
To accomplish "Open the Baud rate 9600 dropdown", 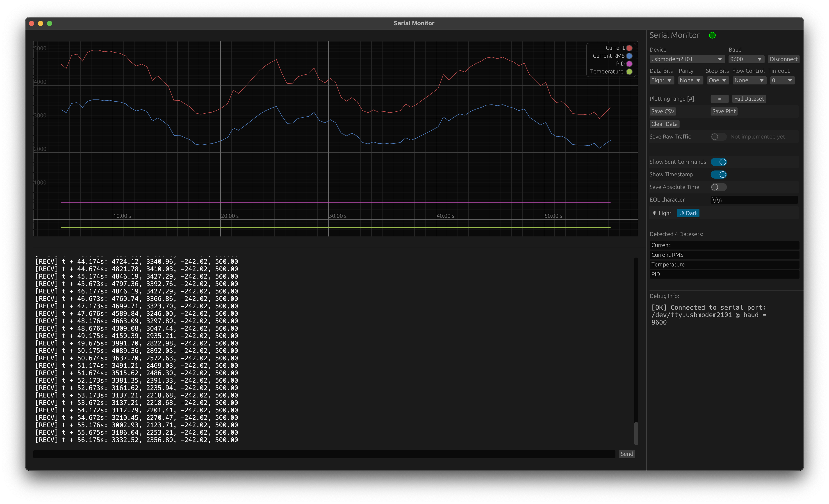I will [x=746, y=59].
